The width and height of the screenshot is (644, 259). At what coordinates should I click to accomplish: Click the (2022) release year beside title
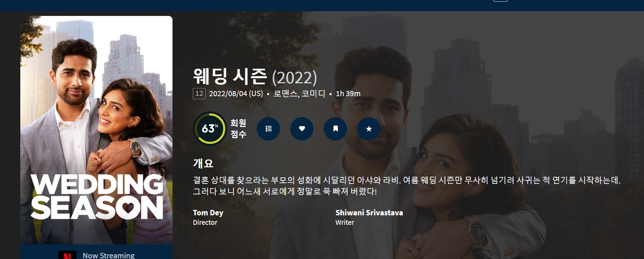[x=295, y=78]
